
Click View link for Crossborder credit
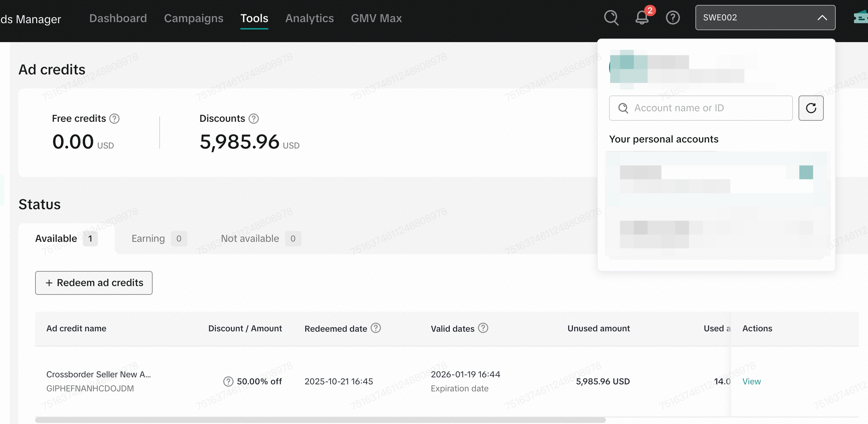[752, 382]
